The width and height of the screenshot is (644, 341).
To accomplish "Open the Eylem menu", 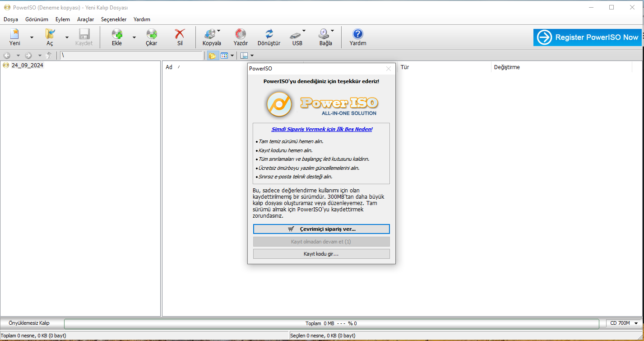I will point(63,19).
